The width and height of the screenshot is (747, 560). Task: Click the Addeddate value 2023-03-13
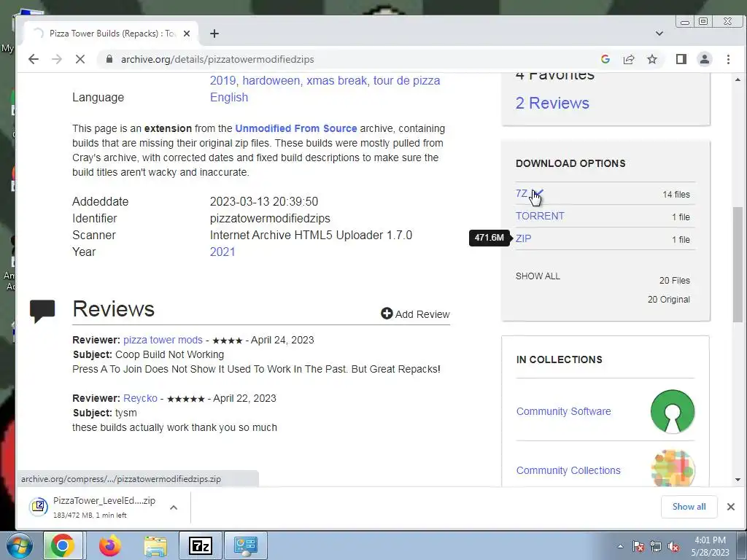(264, 201)
